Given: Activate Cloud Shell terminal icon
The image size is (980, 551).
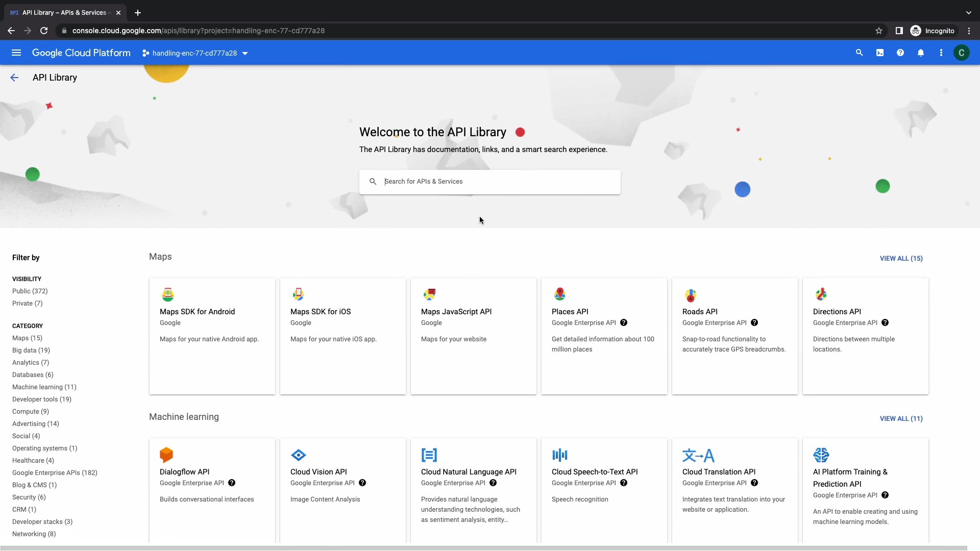Looking at the screenshot, I should 880,53.
